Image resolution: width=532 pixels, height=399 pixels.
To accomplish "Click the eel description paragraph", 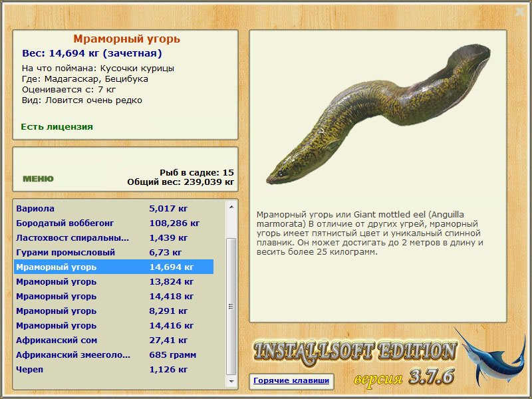I will tap(370, 233).
